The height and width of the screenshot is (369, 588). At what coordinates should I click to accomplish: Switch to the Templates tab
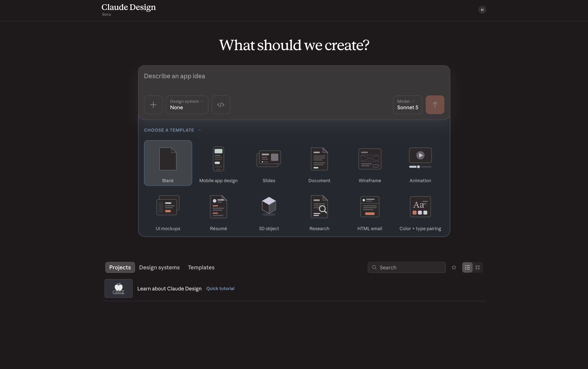tap(201, 267)
